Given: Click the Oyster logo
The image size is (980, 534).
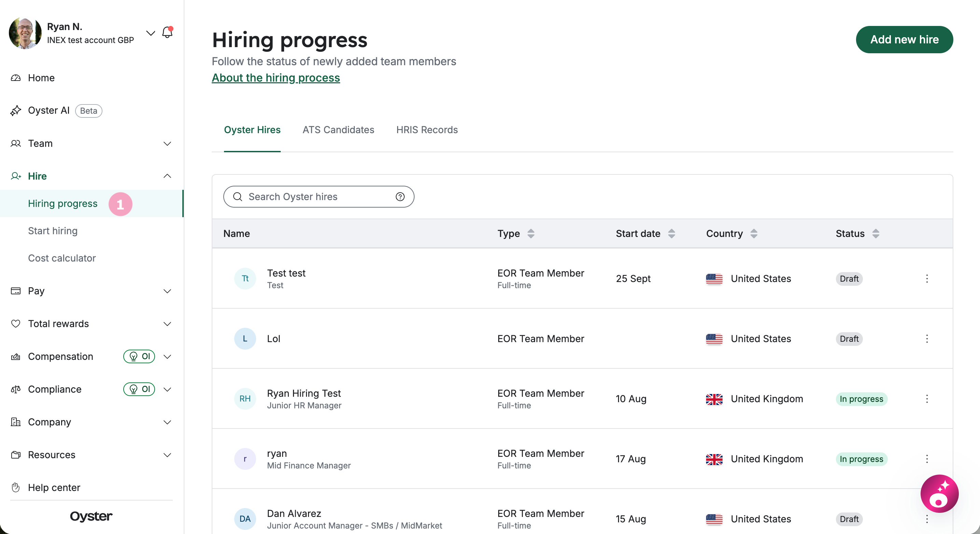Looking at the screenshot, I should 91,516.
